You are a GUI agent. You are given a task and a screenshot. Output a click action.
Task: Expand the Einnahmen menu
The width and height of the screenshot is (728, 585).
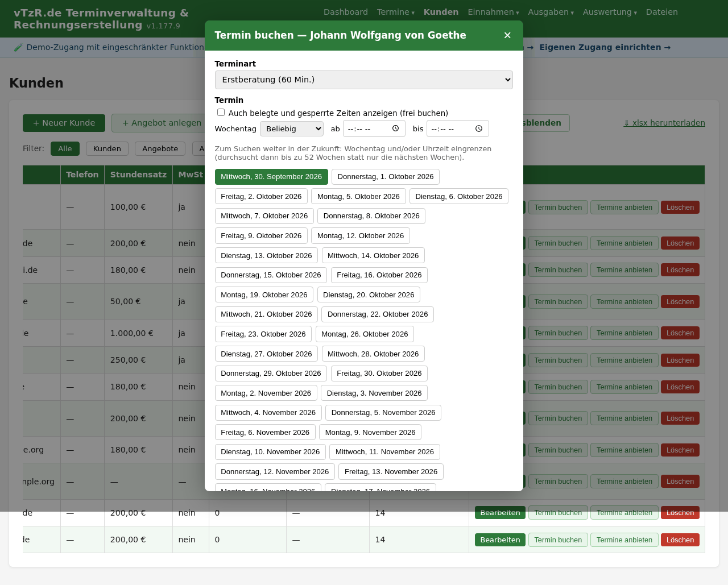pyautogui.click(x=494, y=12)
